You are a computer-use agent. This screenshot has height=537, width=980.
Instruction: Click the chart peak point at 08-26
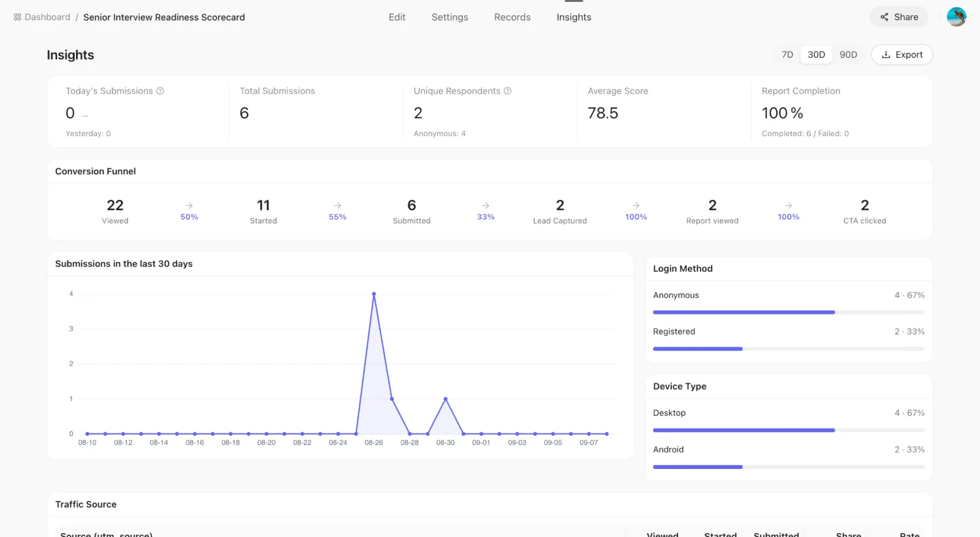[374, 294]
